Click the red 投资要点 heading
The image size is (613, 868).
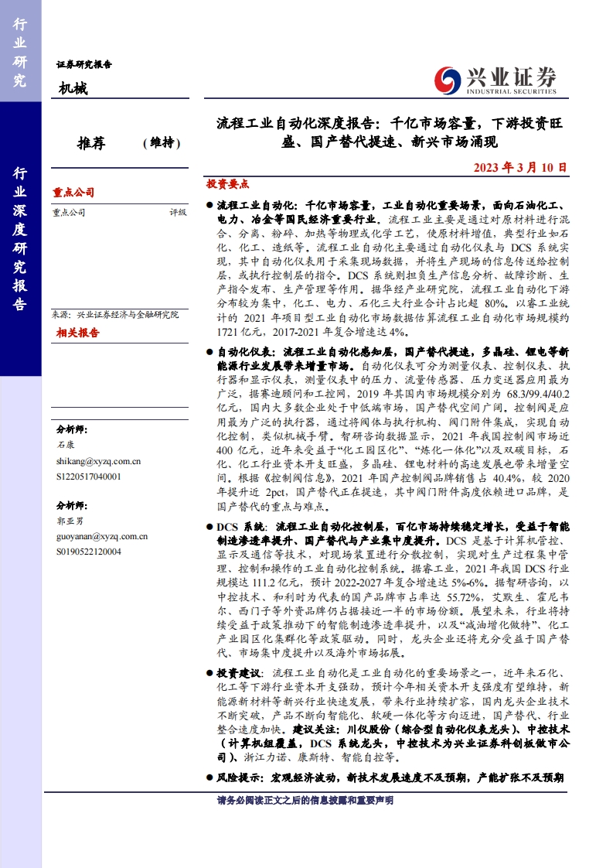[x=227, y=184]
